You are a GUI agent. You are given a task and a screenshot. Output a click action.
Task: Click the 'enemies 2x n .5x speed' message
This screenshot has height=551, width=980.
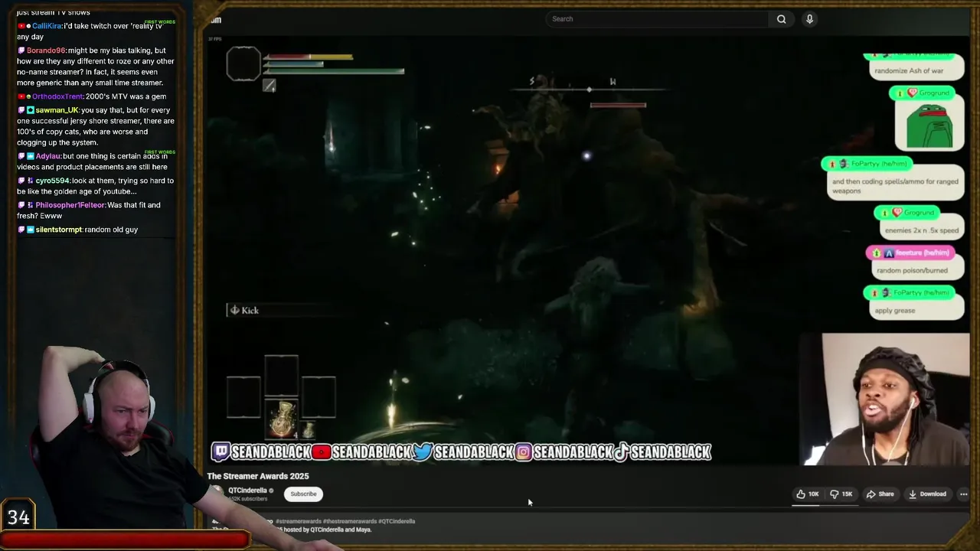922,230
